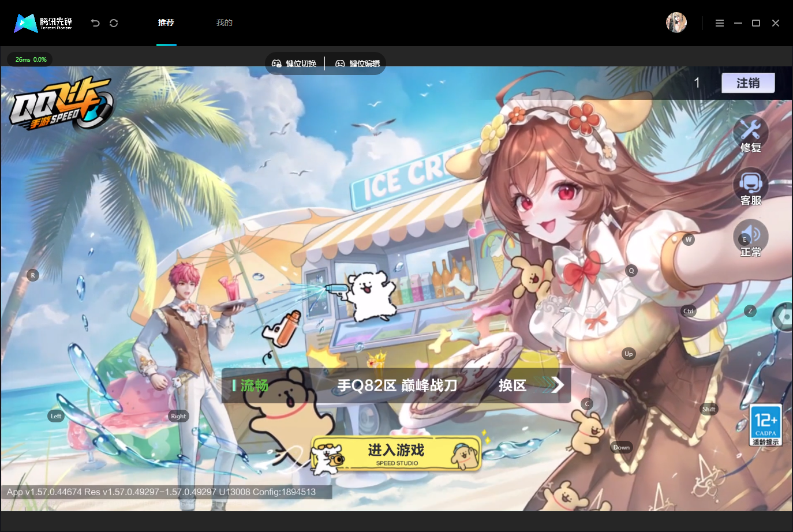
Task: Click the 注销 logout button
Action: 748,83
